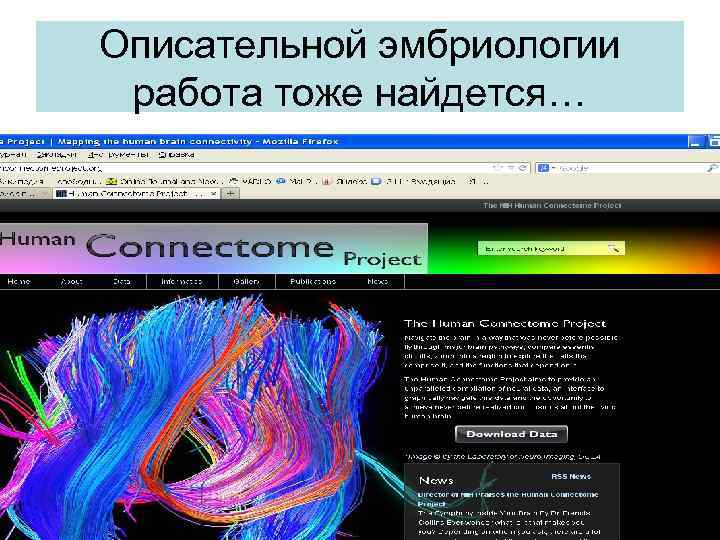Open the Data navigation item
720x540 pixels.
(x=122, y=281)
